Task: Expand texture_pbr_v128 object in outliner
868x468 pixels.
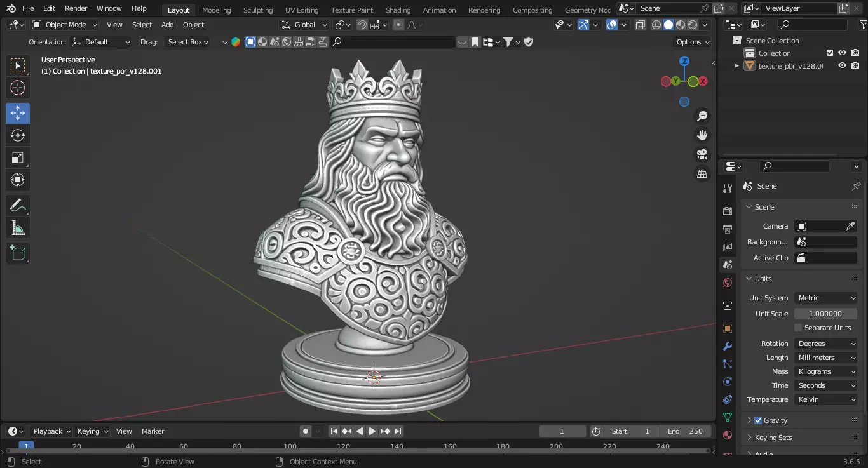Action: (737, 65)
